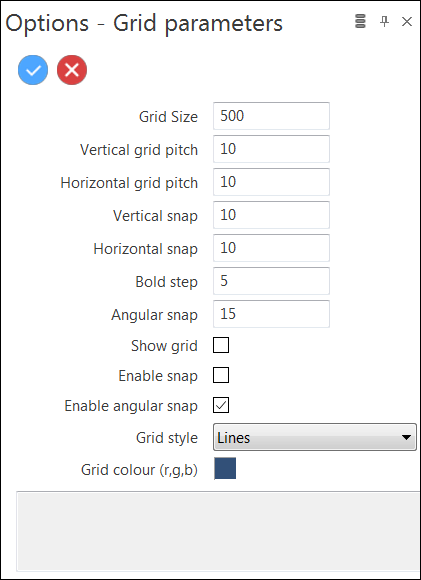
Task: Click the Grid style dropdown arrow
Action: click(x=406, y=438)
